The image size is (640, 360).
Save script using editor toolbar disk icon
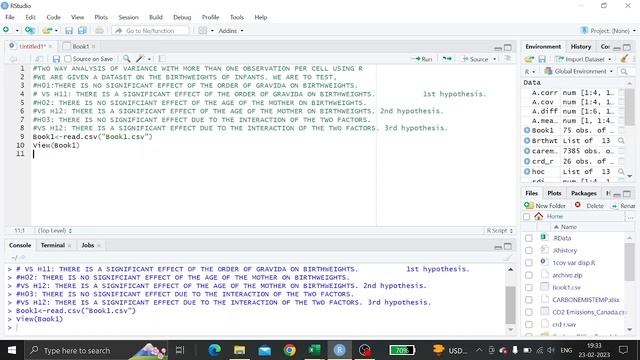pyautogui.click(x=56, y=59)
